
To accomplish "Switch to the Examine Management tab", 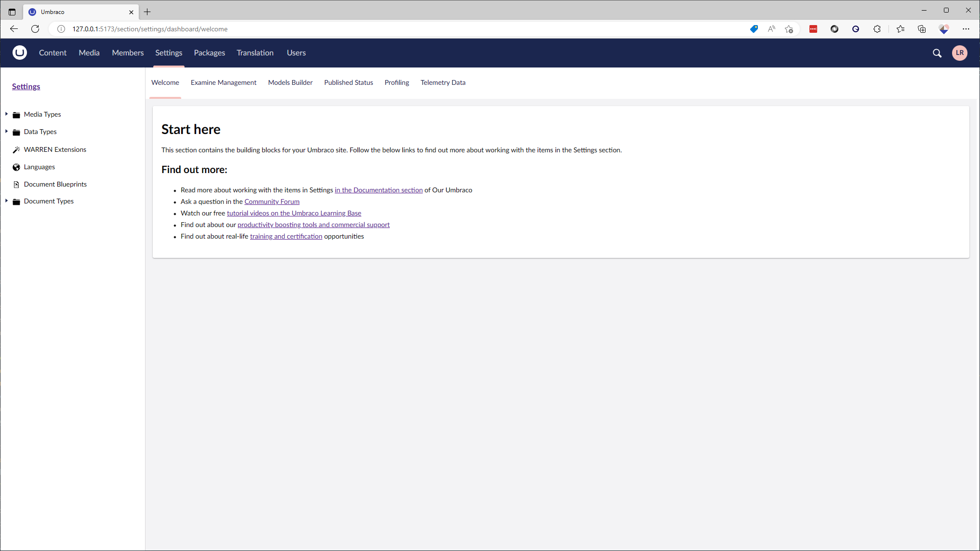I will tap(223, 82).
